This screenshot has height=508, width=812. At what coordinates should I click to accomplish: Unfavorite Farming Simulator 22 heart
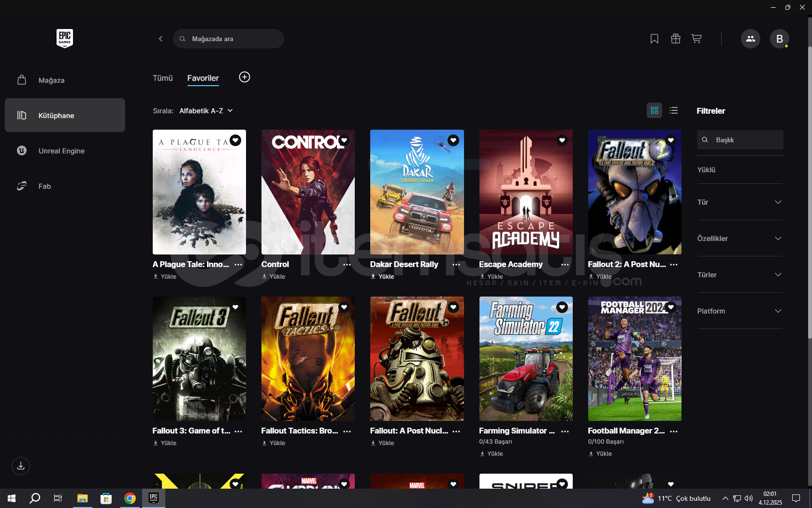point(562,307)
